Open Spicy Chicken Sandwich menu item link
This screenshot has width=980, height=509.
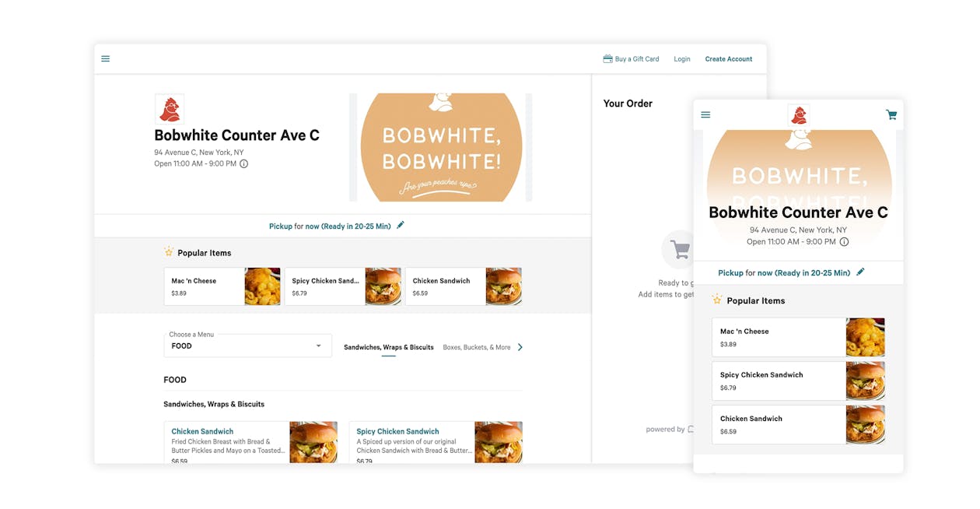[397, 431]
